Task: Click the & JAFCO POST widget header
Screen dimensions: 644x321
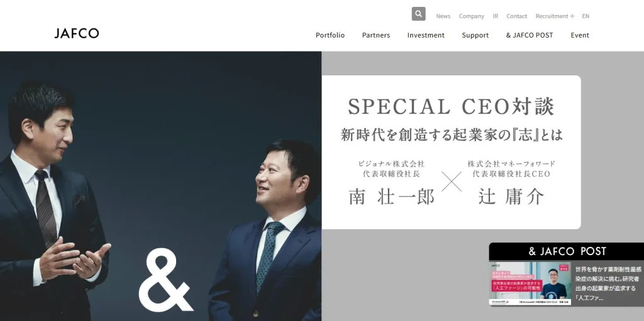Action: pyautogui.click(x=567, y=251)
